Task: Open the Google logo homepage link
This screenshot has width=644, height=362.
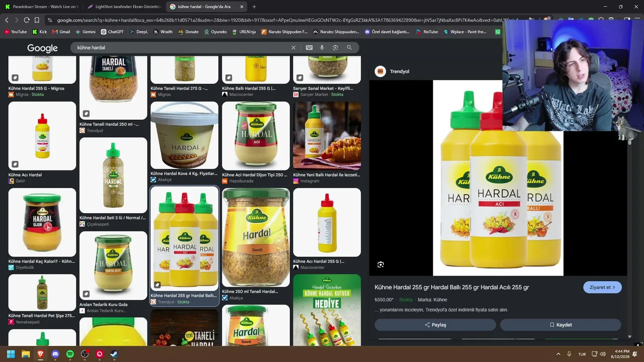Action: click(x=42, y=48)
